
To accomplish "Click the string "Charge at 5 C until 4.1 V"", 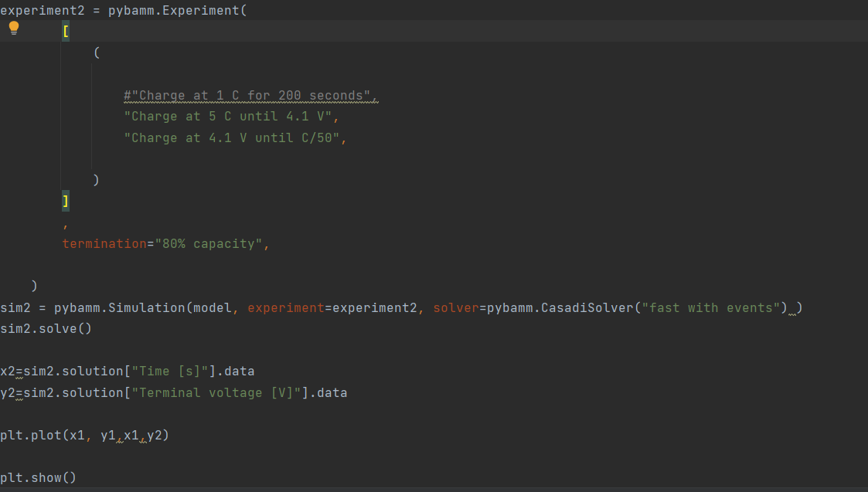I will point(227,117).
